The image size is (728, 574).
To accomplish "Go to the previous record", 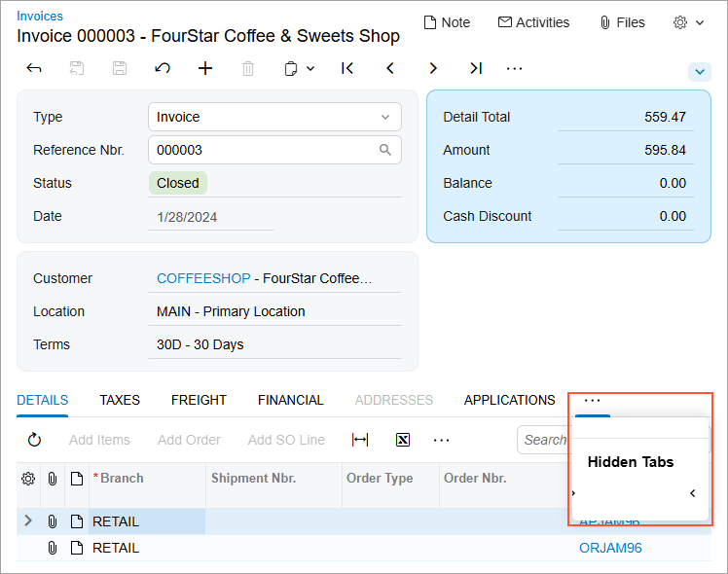I will pyautogui.click(x=390, y=68).
